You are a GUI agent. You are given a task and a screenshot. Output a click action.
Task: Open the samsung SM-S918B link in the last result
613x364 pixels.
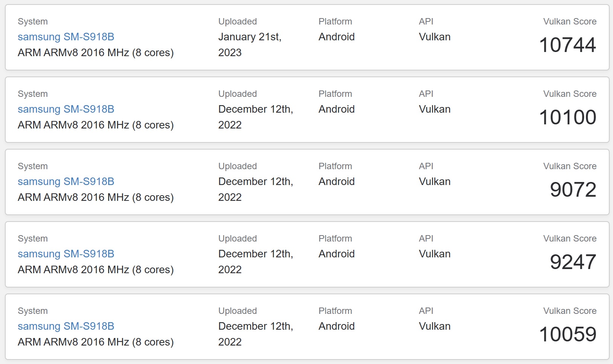click(x=66, y=326)
